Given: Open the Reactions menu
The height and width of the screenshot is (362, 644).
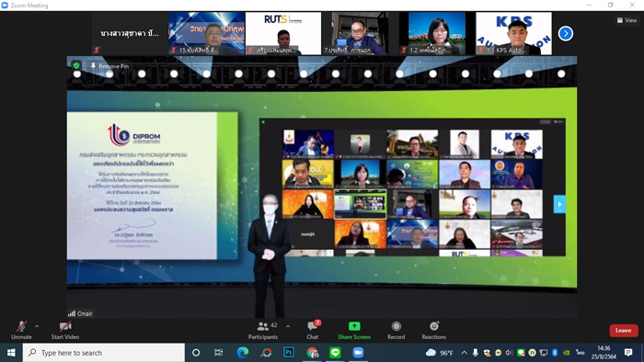Looking at the screenshot, I should click(433, 330).
